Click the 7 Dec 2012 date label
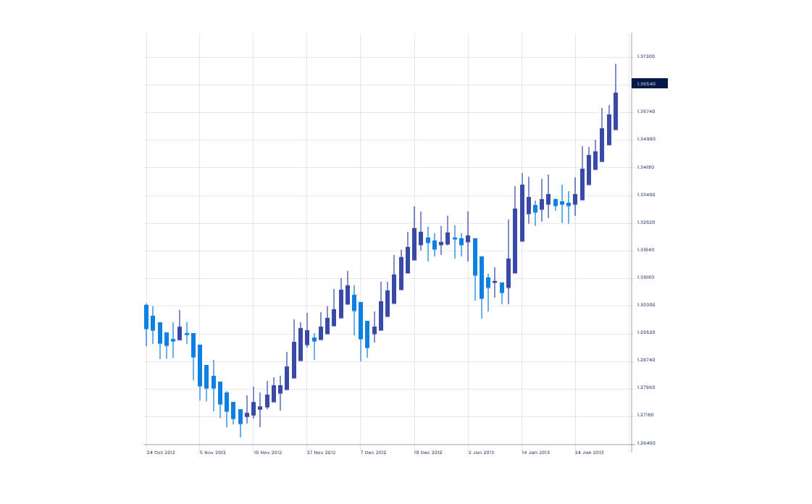This screenshot has width=812, height=504. (373, 453)
